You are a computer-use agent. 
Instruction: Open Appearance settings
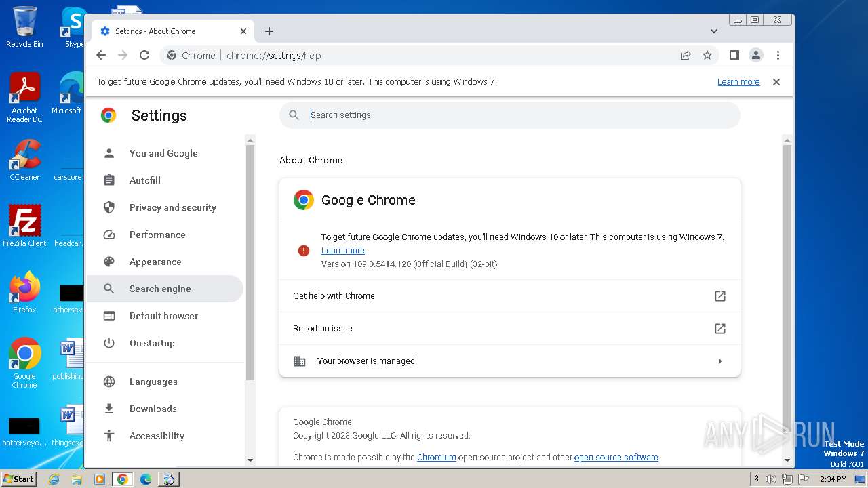point(165,262)
